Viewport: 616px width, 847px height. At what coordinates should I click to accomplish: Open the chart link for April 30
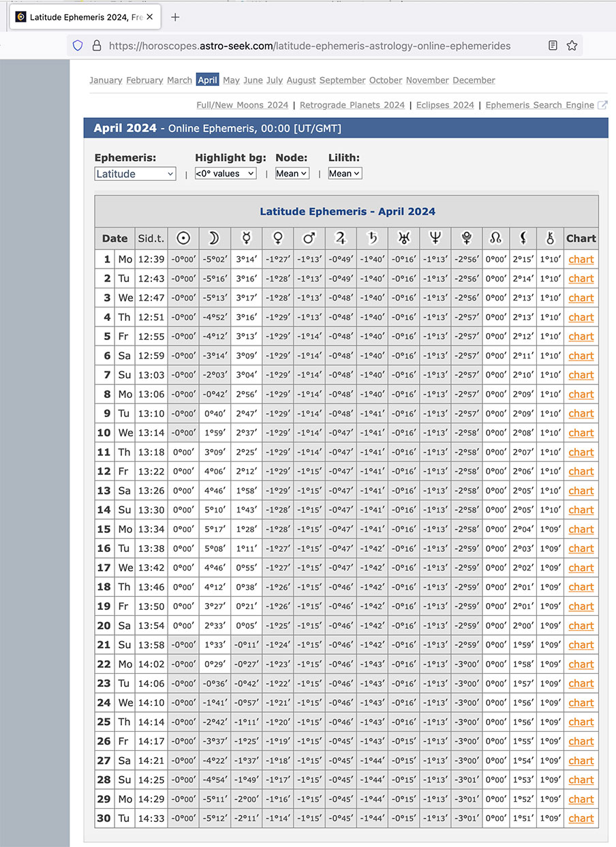tap(581, 818)
